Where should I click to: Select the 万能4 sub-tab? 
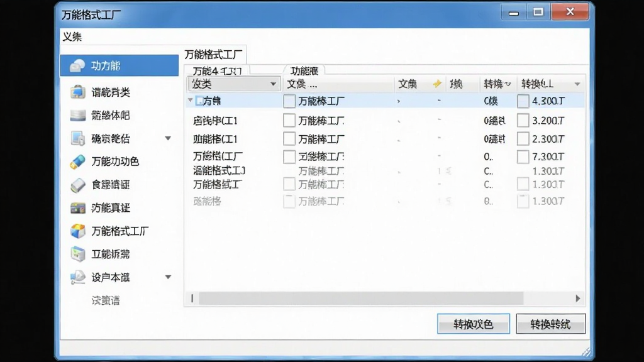[x=217, y=70]
